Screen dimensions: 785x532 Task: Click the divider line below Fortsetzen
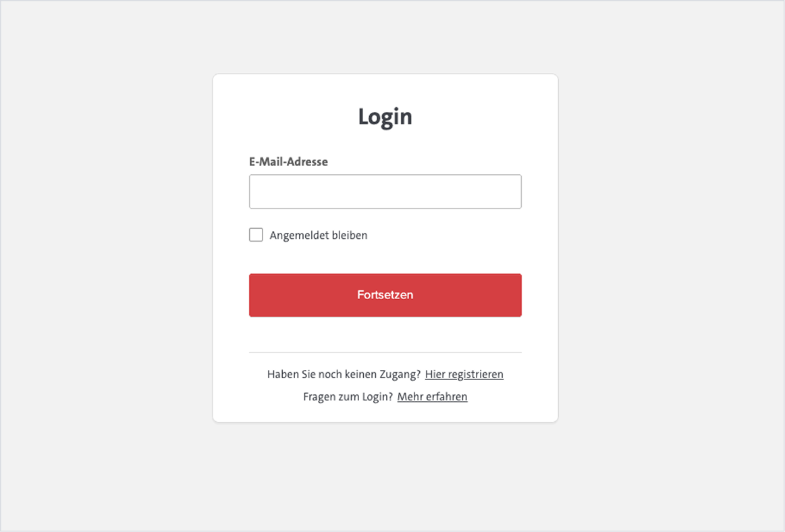point(385,352)
